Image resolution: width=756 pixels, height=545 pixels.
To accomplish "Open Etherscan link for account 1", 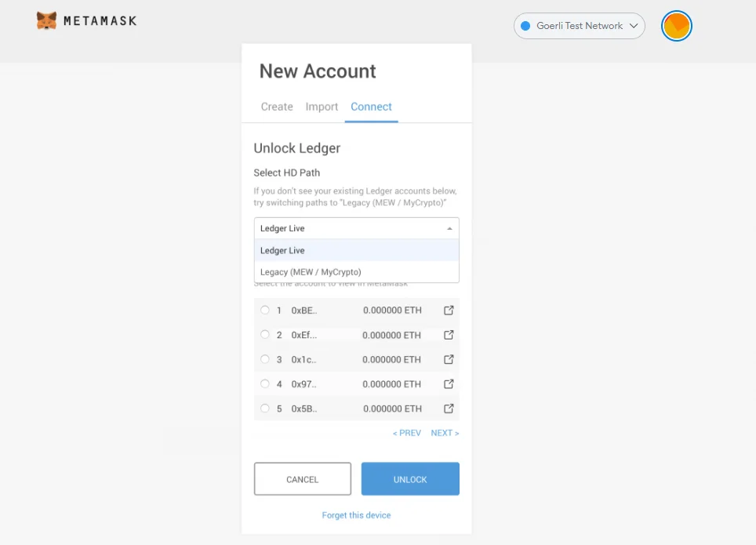I will click(449, 310).
